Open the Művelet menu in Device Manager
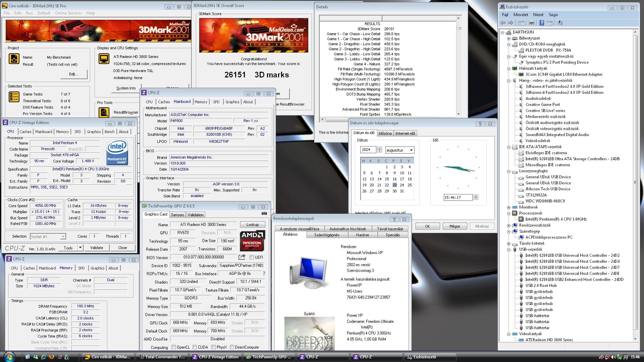 (521, 15)
